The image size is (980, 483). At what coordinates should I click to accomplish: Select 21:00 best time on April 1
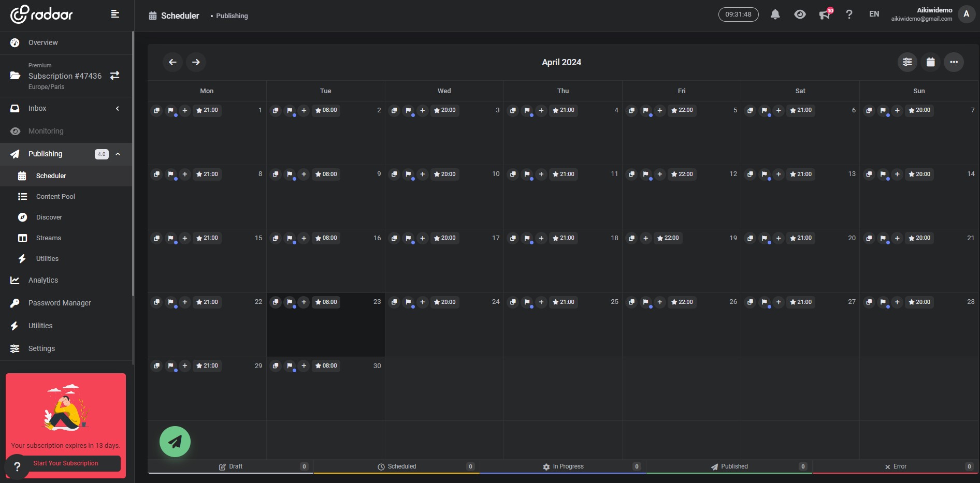[x=207, y=110]
